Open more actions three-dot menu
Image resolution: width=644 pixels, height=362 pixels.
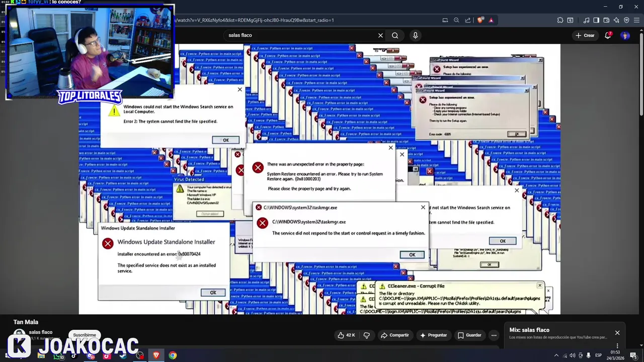click(494, 335)
